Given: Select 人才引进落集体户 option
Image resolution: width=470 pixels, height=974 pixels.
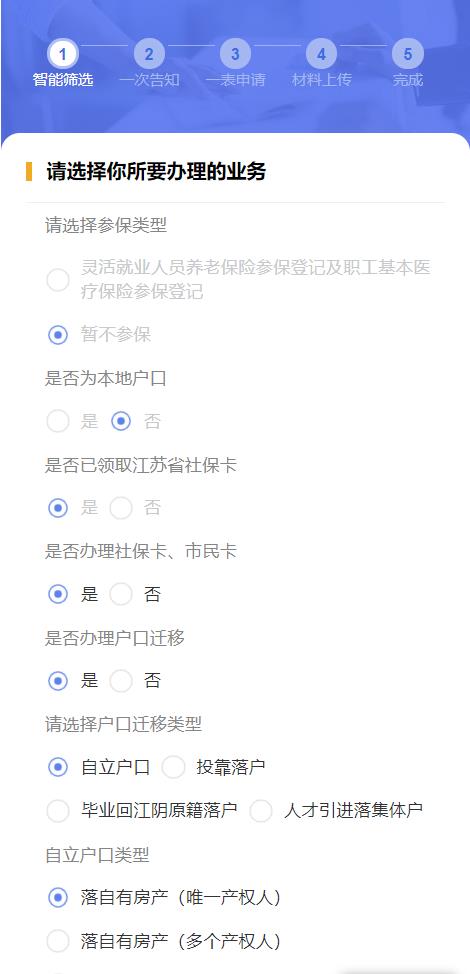Looking at the screenshot, I should point(261,811).
